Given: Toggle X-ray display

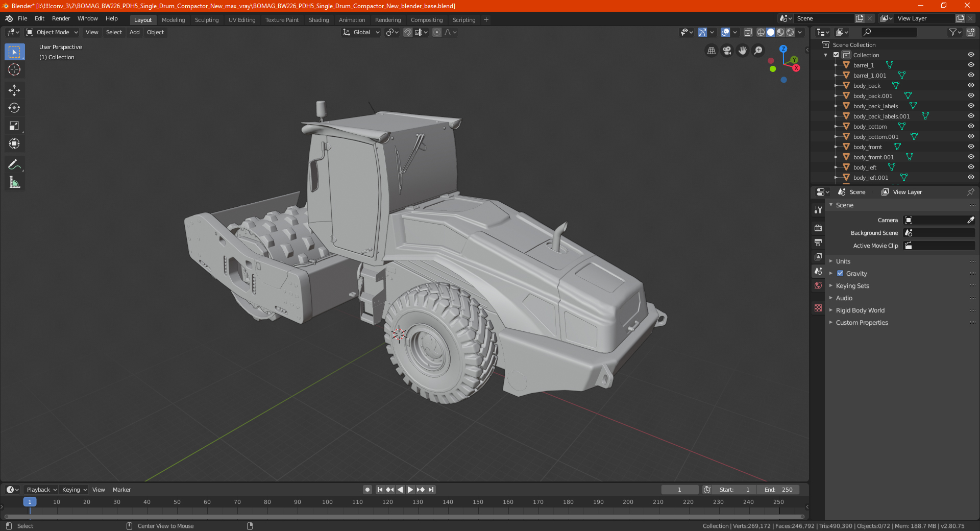Looking at the screenshot, I should 748,32.
